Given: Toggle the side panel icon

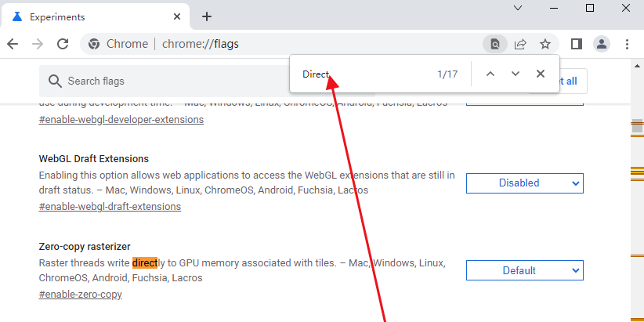Looking at the screenshot, I should [x=577, y=44].
